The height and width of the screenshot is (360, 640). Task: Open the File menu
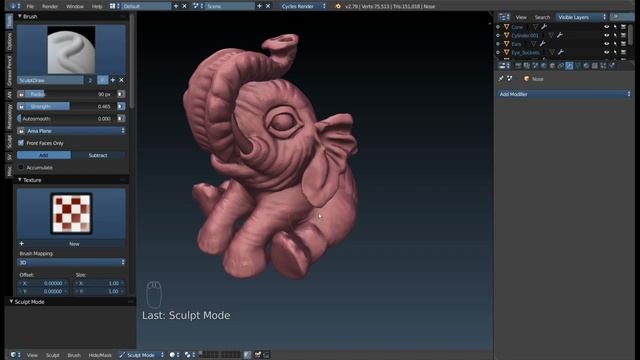point(30,6)
